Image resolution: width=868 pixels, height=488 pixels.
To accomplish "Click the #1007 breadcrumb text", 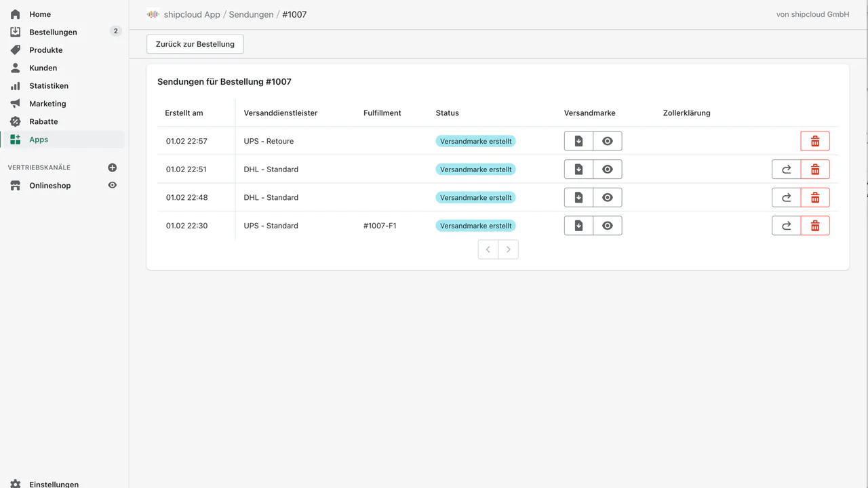I will coord(294,14).
